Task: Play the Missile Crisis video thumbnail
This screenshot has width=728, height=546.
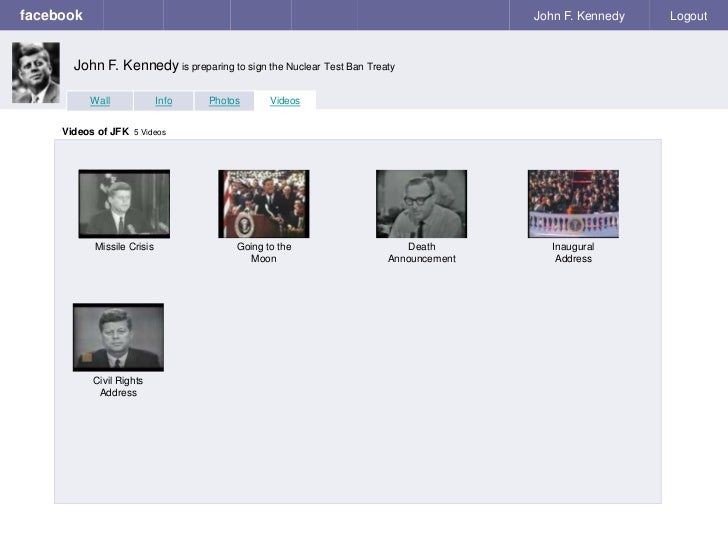Action: click(x=124, y=204)
